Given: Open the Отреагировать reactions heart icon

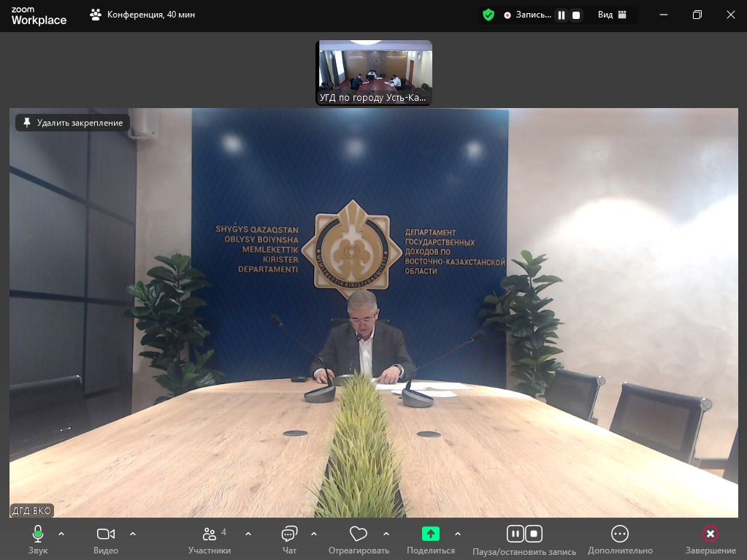Looking at the screenshot, I should pyautogui.click(x=358, y=534).
